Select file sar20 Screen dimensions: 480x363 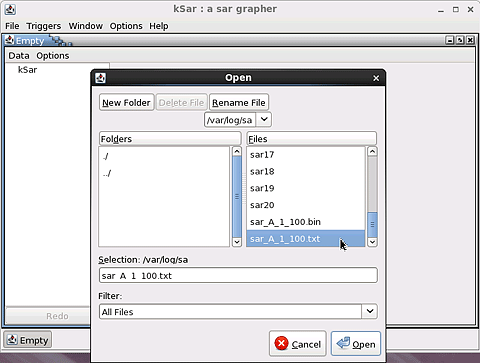click(306, 205)
